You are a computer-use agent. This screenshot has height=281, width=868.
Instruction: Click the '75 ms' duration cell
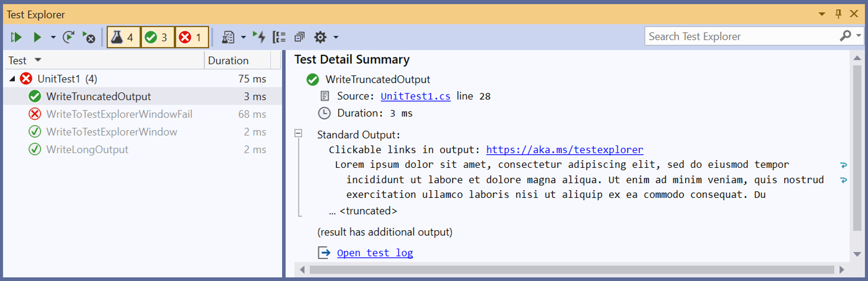252,79
